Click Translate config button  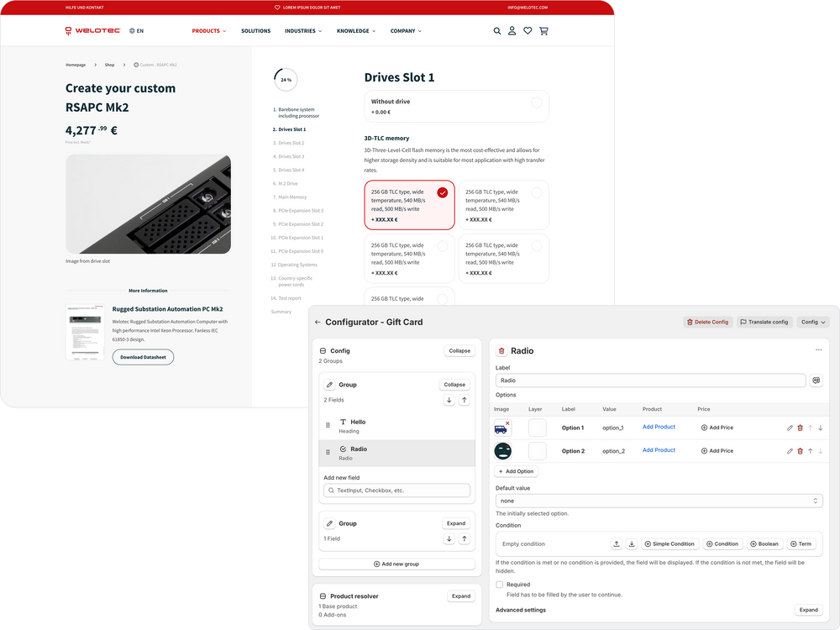coord(764,322)
